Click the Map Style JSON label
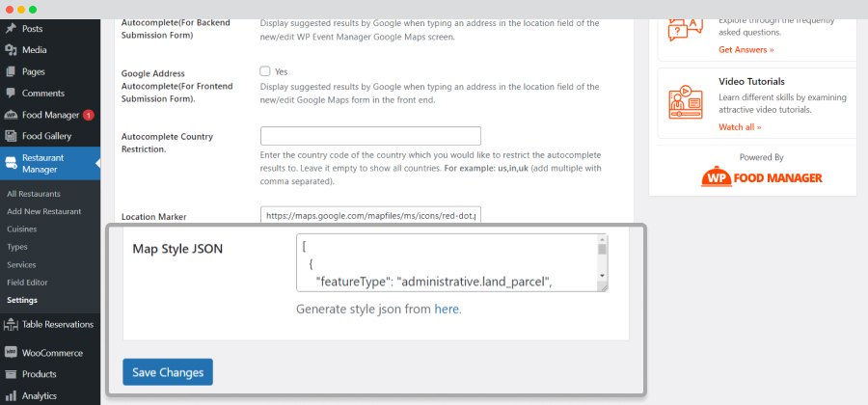This screenshot has height=405, width=868. tap(177, 249)
